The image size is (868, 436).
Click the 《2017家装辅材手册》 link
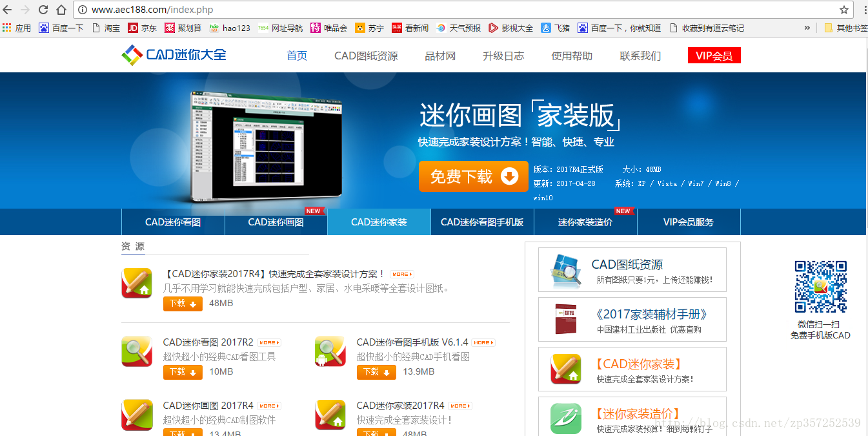point(652,315)
